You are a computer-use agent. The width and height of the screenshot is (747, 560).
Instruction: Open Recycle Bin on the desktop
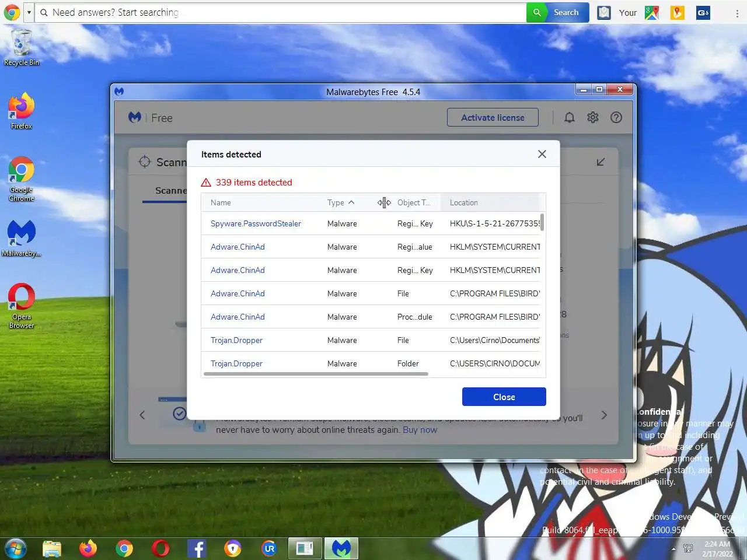click(22, 48)
